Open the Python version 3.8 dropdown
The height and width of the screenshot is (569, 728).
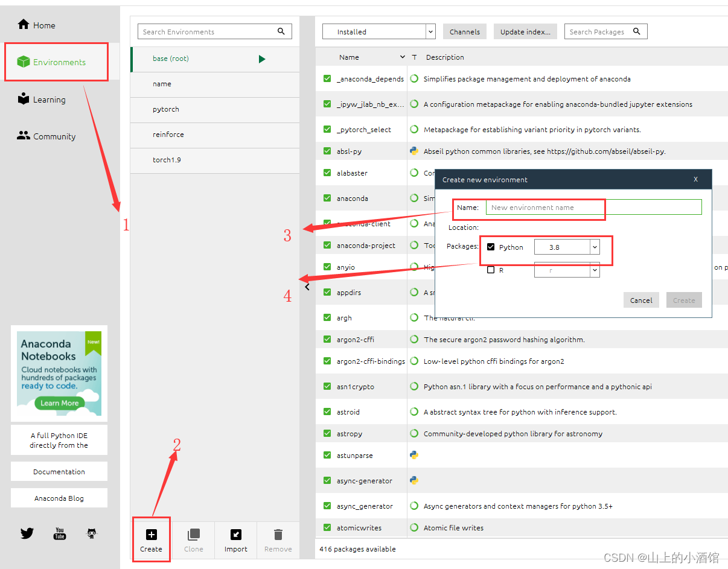point(567,247)
